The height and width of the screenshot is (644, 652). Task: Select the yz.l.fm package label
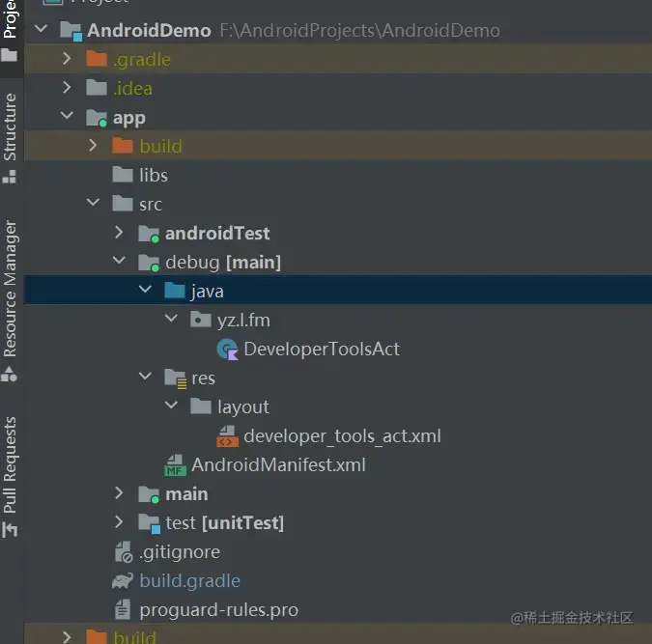click(243, 321)
